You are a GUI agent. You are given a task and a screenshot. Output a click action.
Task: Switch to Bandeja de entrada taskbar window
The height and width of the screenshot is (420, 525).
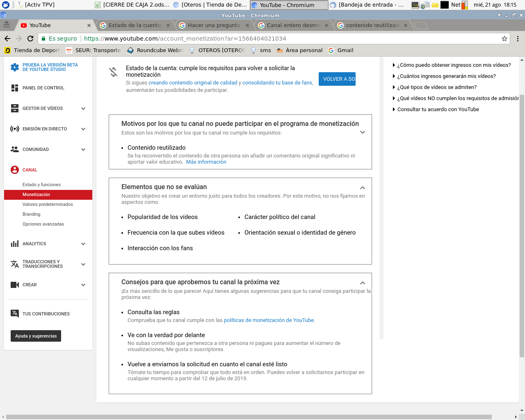[x=367, y=5]
